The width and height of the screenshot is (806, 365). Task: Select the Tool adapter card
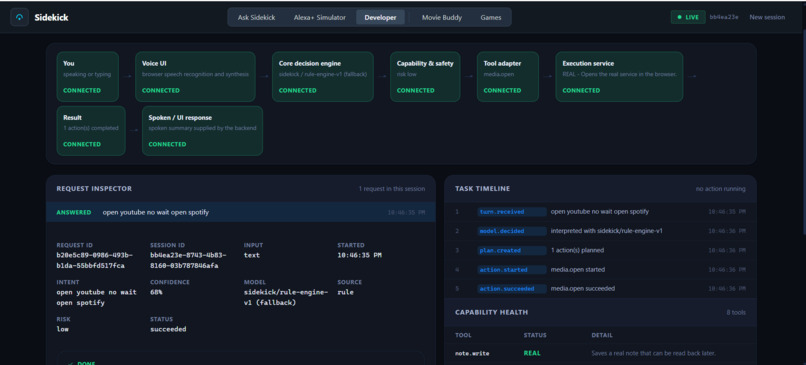click(x=508, y=77)
